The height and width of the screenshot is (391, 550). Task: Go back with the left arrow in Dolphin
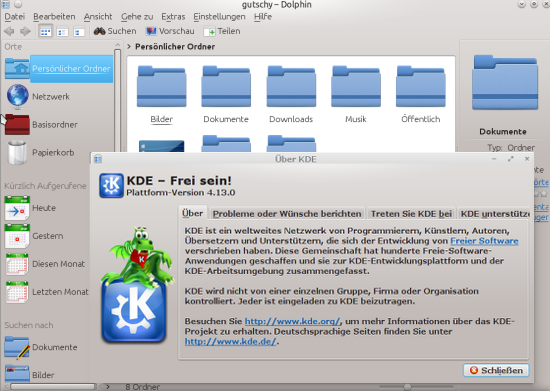click(x=9, y=31)
